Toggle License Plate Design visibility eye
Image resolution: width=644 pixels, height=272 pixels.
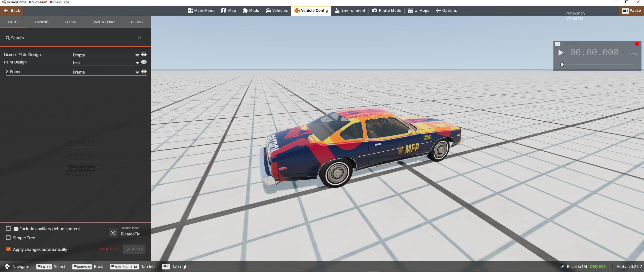click(144, 54)
